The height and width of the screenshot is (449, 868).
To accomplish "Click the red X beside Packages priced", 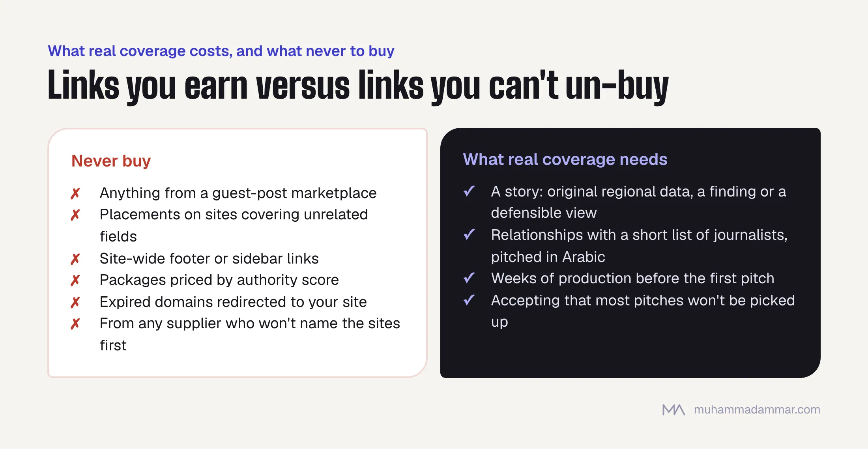I will pyautogui.click(x=75, y=280).
